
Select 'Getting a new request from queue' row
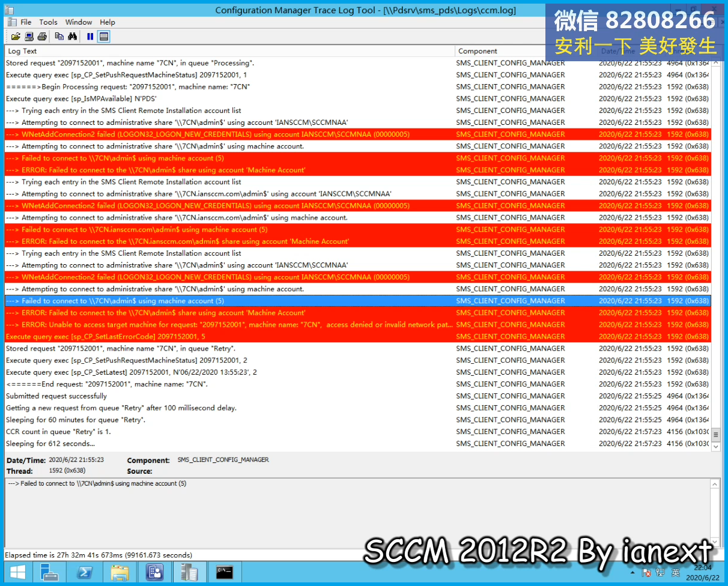[357, 408]
